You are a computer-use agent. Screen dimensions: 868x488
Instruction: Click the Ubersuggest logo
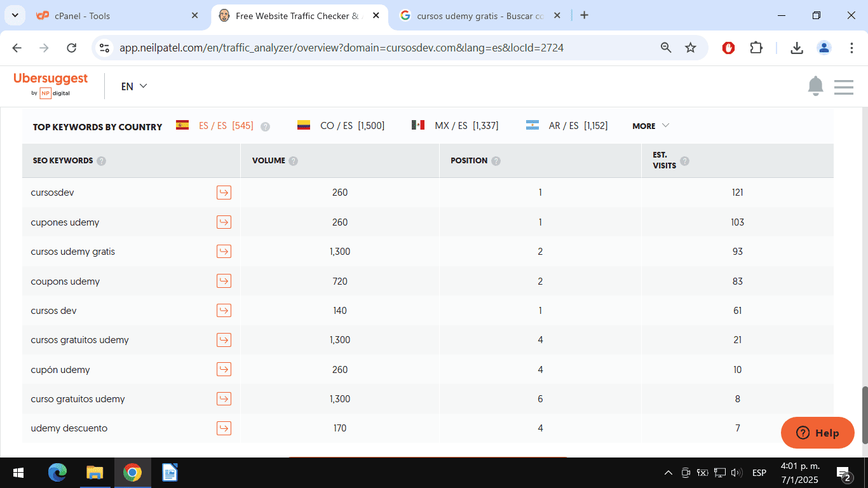pyautogui.click(x=51, y=85)
